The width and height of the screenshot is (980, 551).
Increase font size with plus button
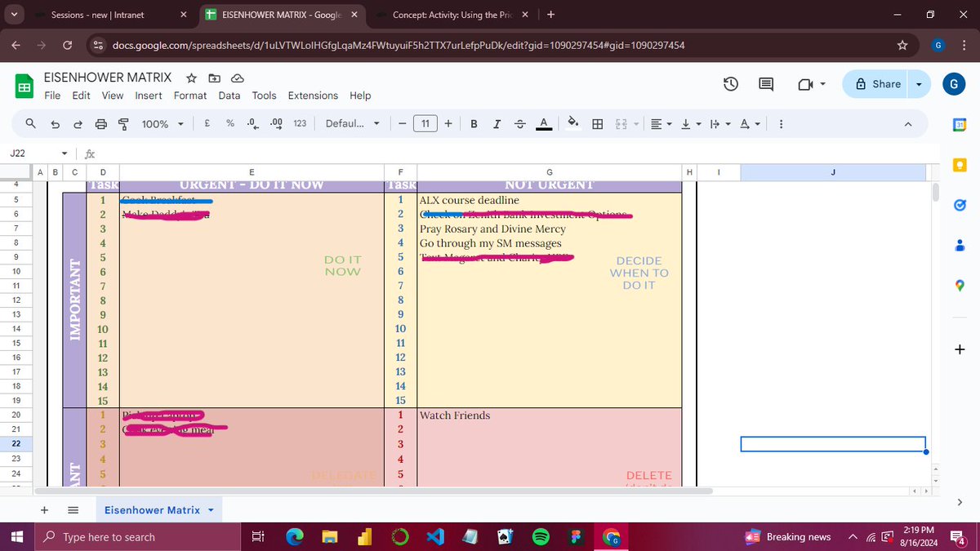(x=449, y=124)
